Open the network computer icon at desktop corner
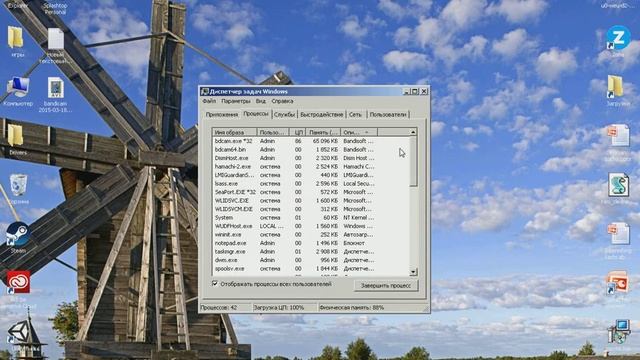 (x=618, y=331)
